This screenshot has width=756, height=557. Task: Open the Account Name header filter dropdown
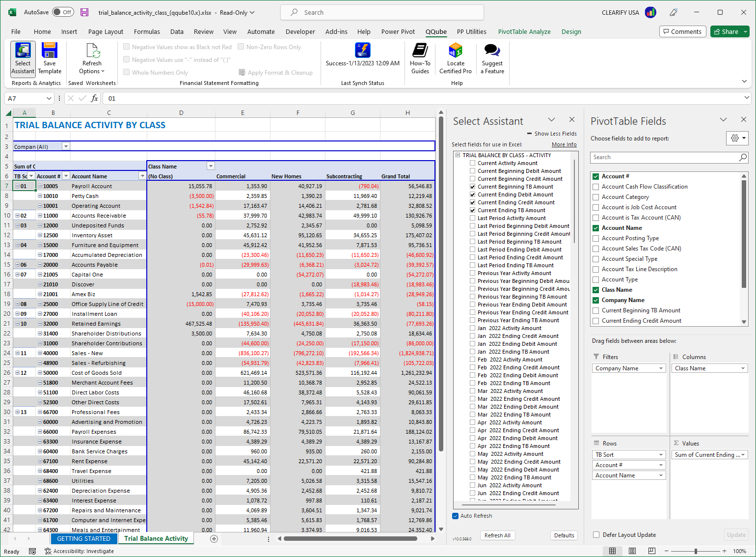point(142,176)
